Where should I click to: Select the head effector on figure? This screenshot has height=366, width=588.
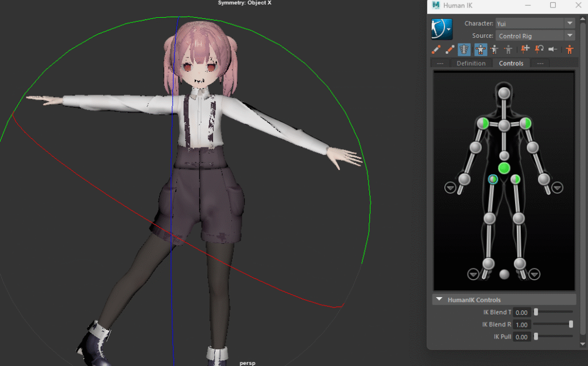(504, 93)
